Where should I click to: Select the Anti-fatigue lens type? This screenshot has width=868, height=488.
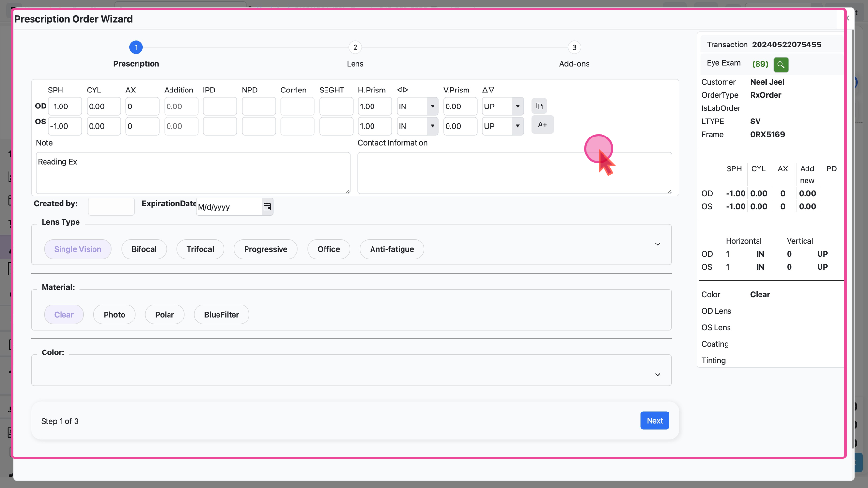coord(392,249)
